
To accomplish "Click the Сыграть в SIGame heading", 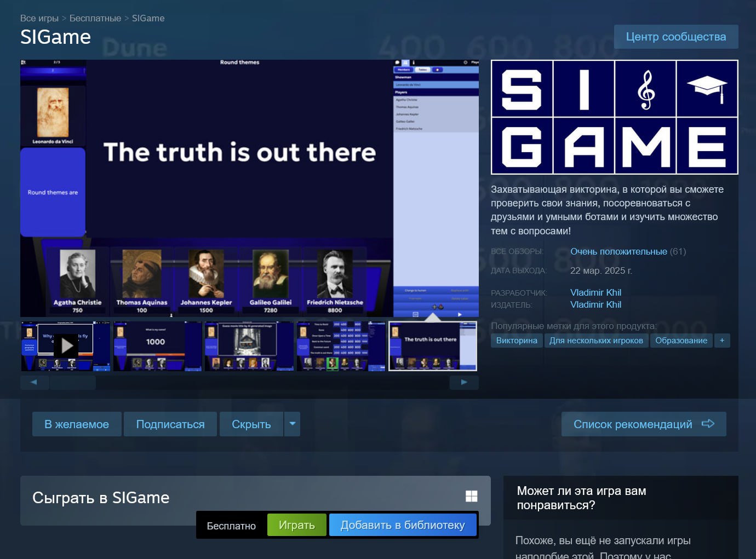I will coord(101,498).
